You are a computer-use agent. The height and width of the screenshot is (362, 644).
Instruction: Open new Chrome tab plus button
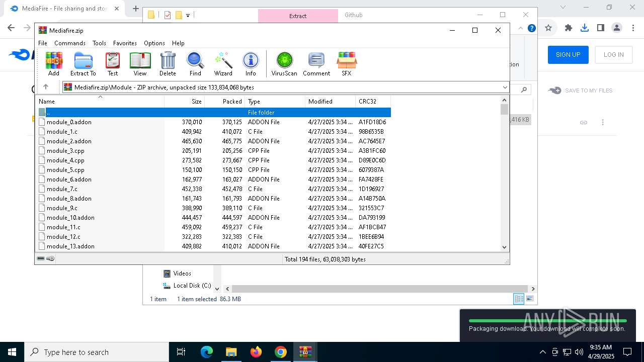point(135,9)
